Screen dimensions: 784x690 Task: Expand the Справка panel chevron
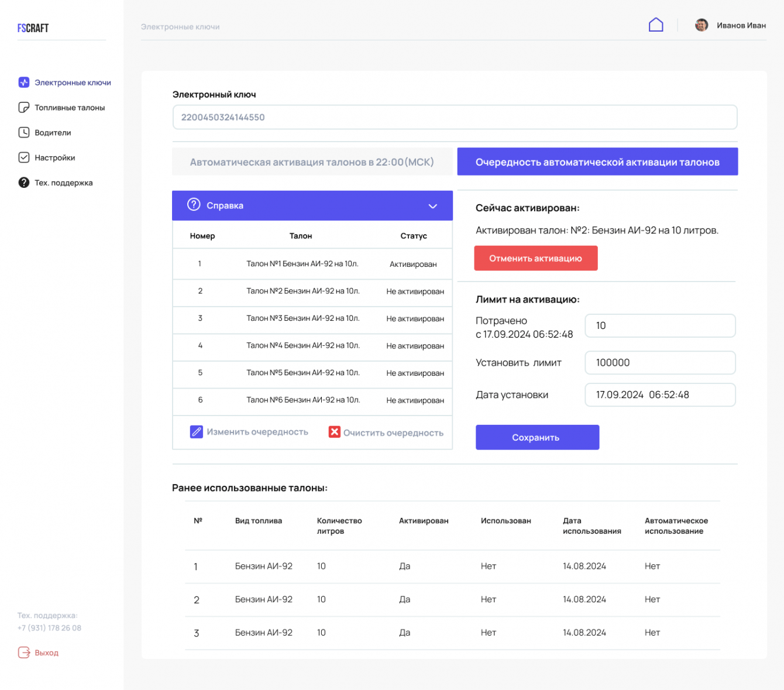tap(432, 206)
